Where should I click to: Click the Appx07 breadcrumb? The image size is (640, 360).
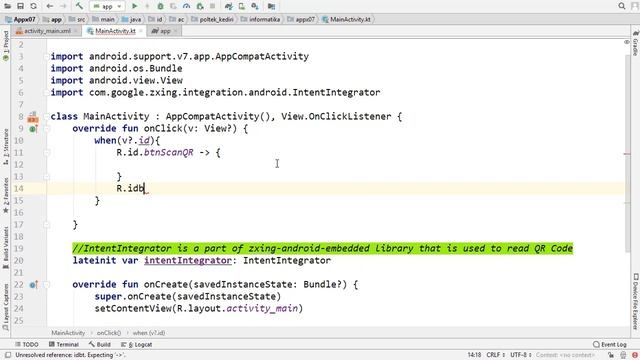20,19
